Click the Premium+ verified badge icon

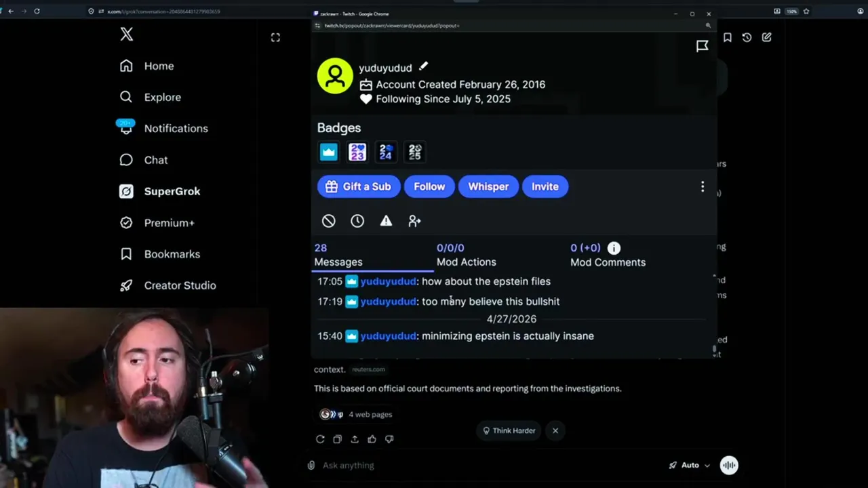coord(126,222)
